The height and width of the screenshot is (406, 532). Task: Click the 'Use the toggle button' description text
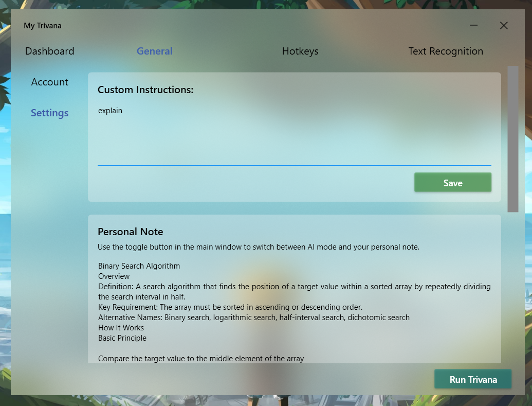pos(259,247)
